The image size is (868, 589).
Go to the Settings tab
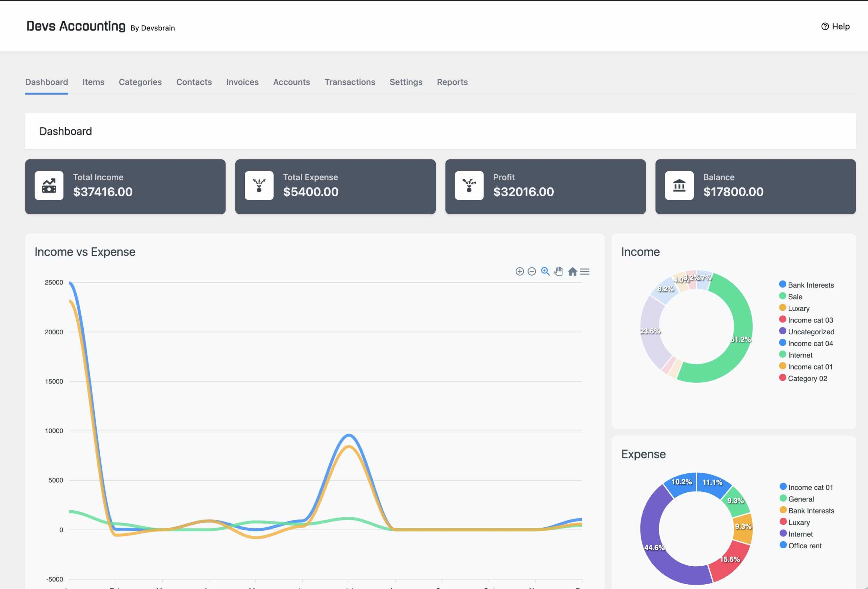tap(406, 82)
